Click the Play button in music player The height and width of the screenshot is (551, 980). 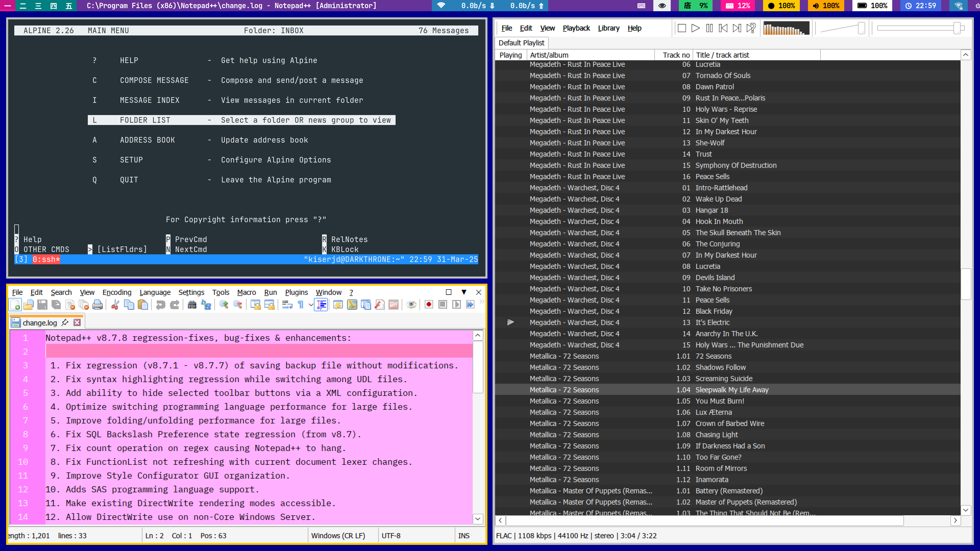point(695,28)
